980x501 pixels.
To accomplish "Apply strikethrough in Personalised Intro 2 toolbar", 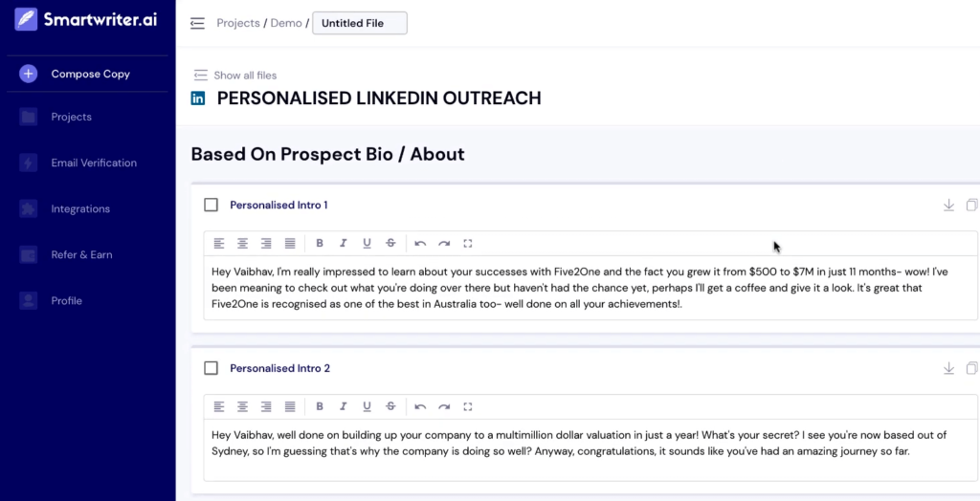I will pyautogui.click(x=390, y=406).
